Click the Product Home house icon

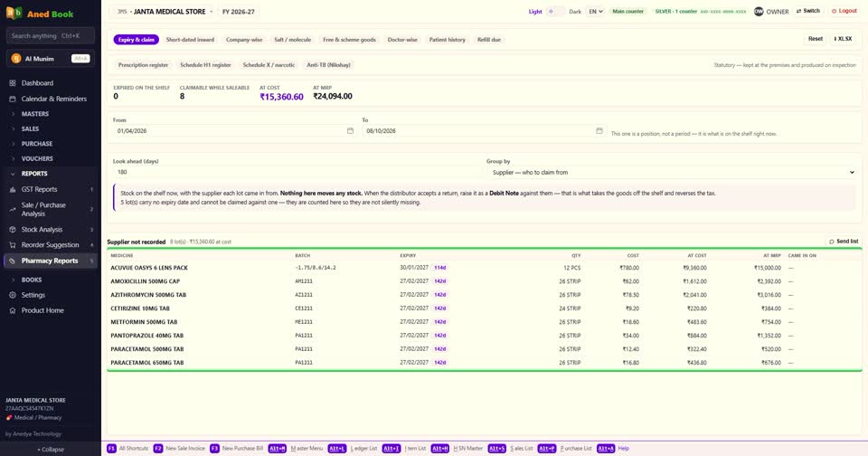[x=12, y=311]
